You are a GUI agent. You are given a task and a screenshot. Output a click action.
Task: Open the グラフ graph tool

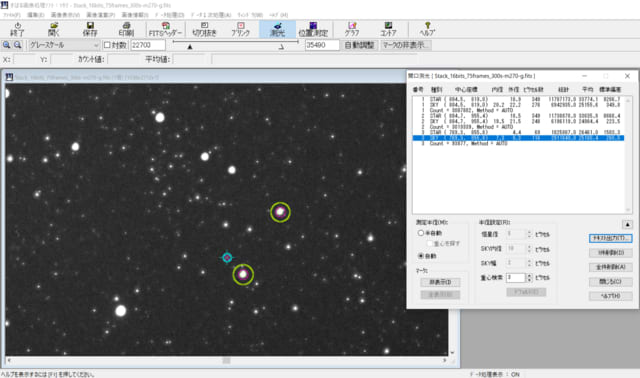[352, 29]
